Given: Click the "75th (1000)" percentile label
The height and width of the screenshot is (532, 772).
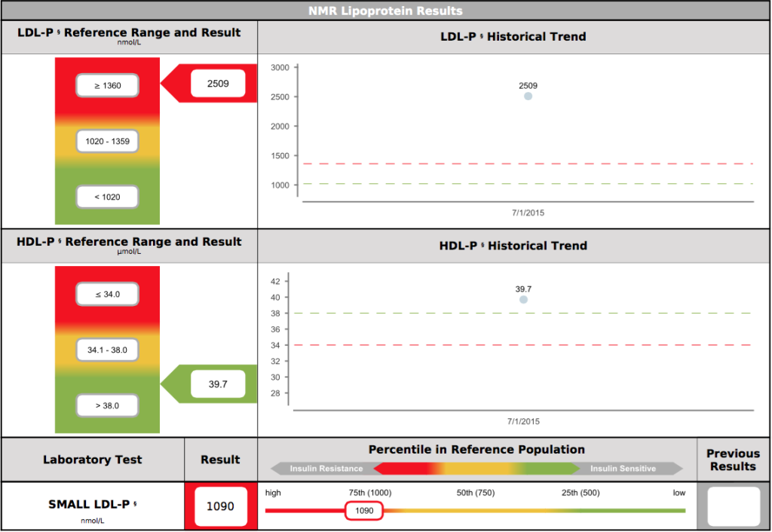Looking at the screenshot, I should 369,493.
